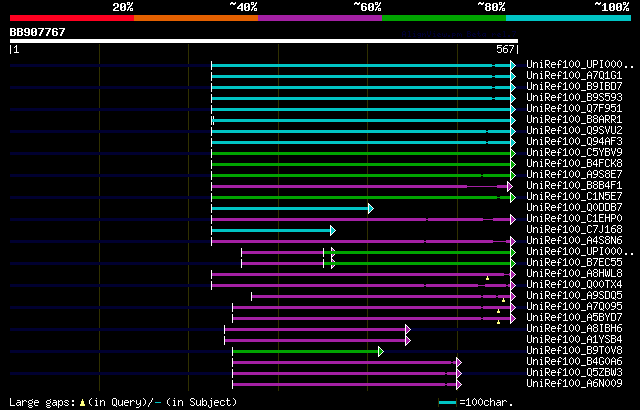640x410 pixels.
Task: Click the green arrowhead ending the B9T0V8 alignment
Action: pos(381,351)
